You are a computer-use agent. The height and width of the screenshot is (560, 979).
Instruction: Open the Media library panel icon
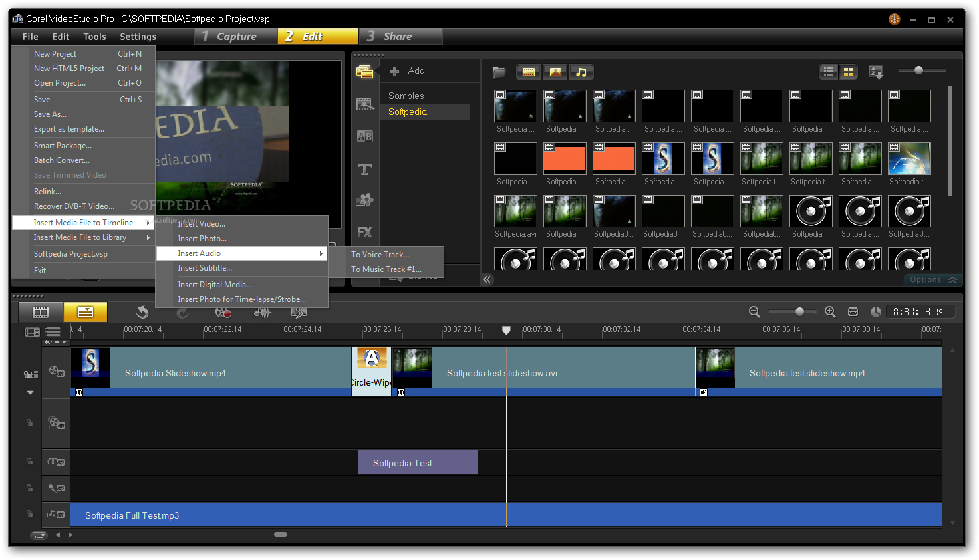pyautogui.click(x=364, y=72)
